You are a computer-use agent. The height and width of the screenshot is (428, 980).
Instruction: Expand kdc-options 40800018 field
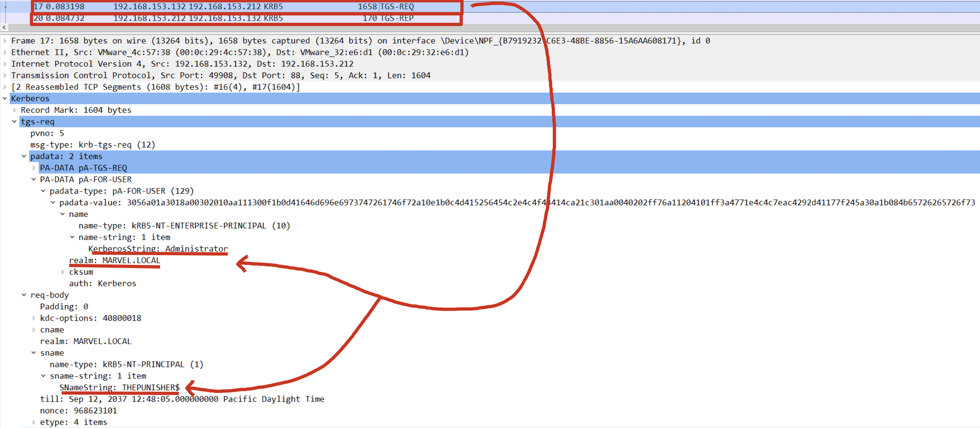(34, 319)
